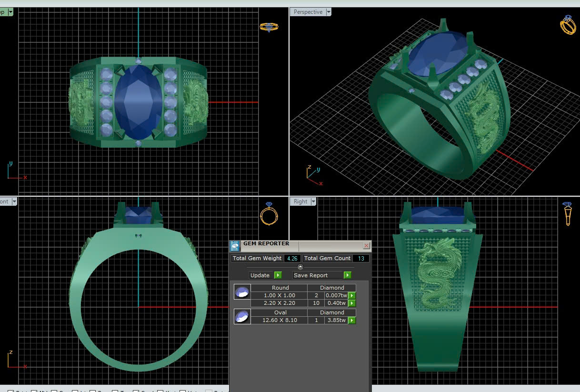Image resolution: width=580 pixels, height=392 pixels.
Task: Click the Total Gem Weight label
Action: [x=257, y=258]
